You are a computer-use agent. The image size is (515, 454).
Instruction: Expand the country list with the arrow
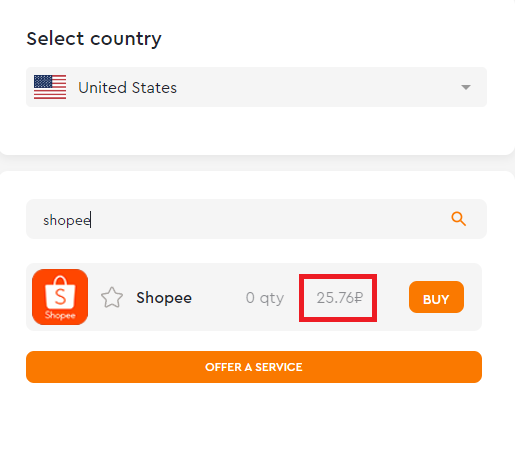click(466, 87)
